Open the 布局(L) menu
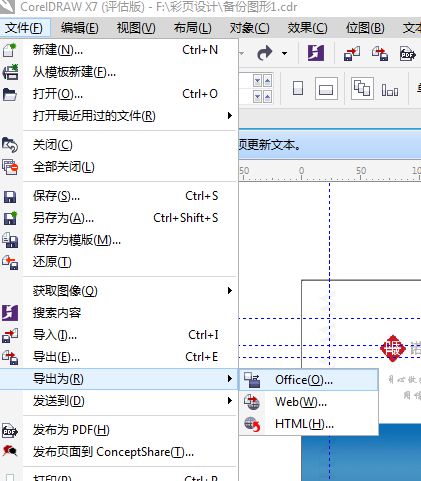 click(193, 28)
